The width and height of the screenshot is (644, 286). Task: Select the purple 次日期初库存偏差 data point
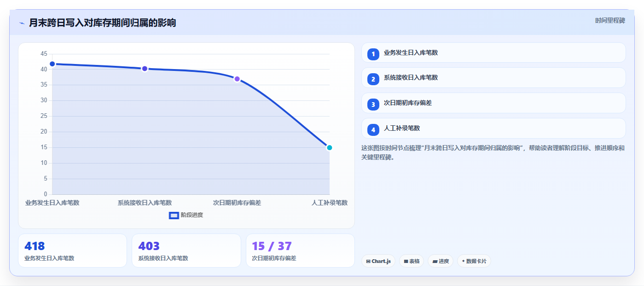237,79
